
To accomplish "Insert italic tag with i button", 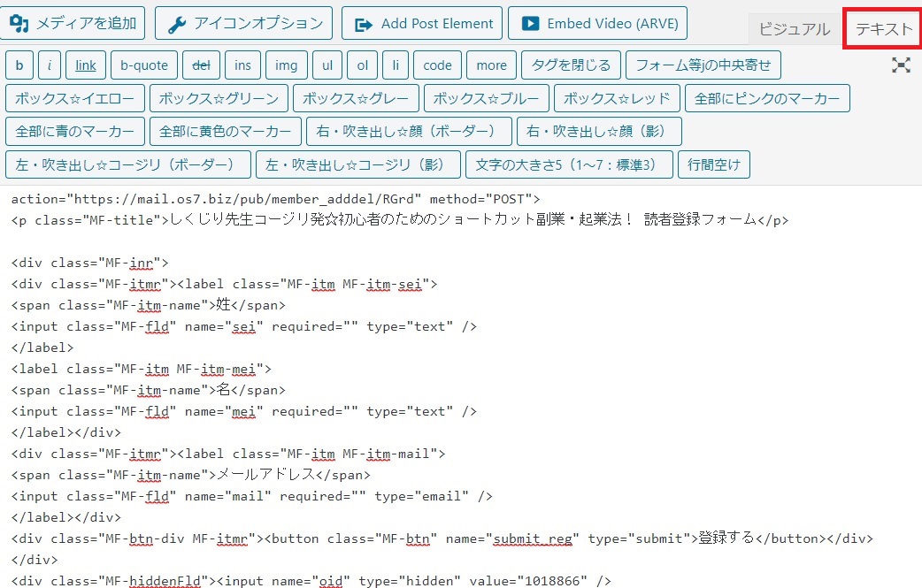I will [50, 65].
